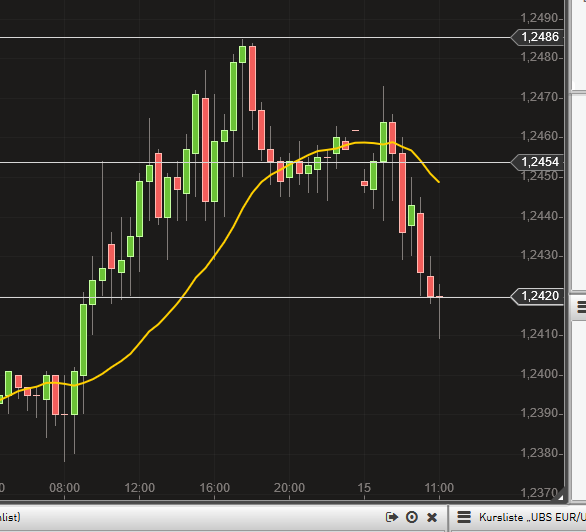586x532 pixels.
Task: Open the cut-off hamburger menu beside the price axis
Action: pyautogui.click(x=582, y=307)
